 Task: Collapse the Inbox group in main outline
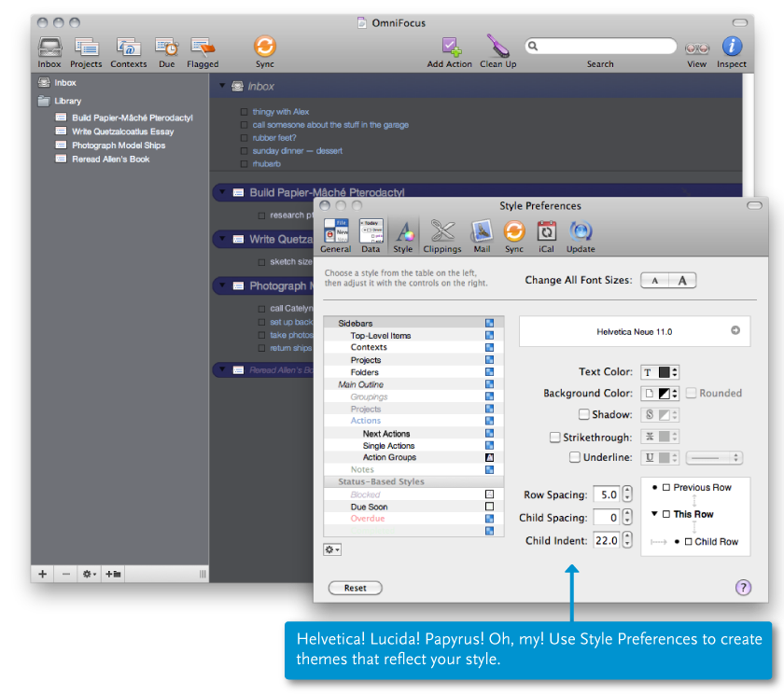click(222, 86)
